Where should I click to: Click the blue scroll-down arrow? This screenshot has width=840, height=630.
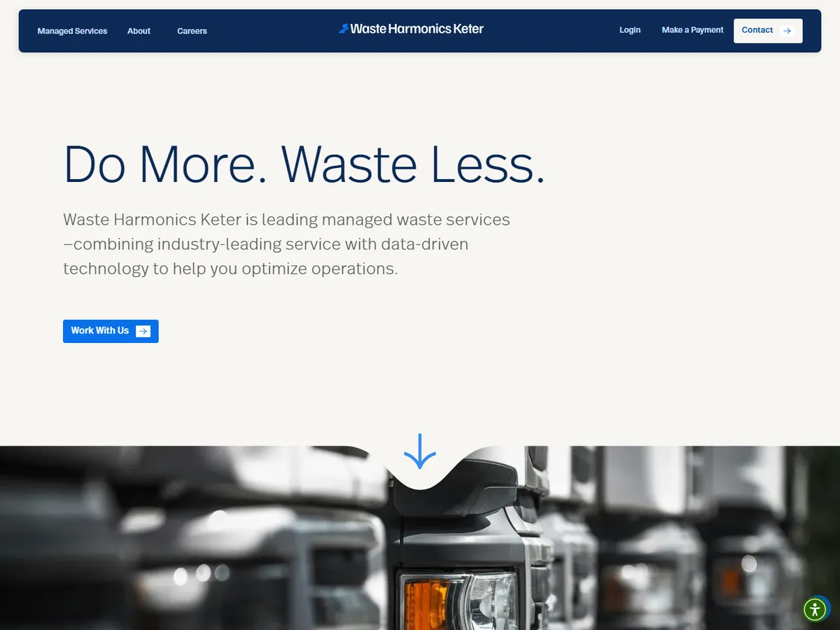[420, 451]
